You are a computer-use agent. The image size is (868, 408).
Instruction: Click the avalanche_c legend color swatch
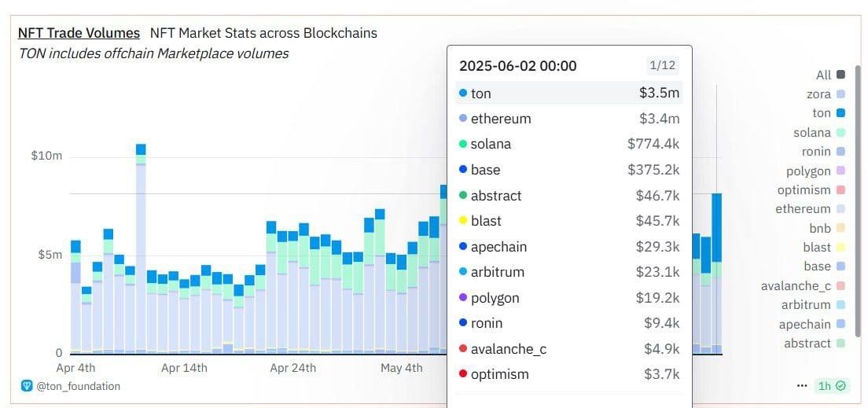pos(840,286)
